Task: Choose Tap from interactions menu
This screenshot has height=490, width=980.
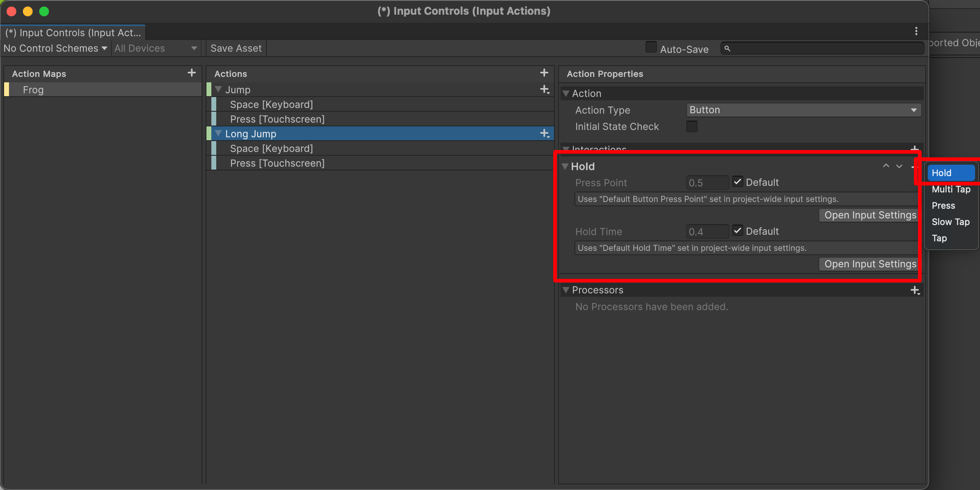Action: click(951, 238)
